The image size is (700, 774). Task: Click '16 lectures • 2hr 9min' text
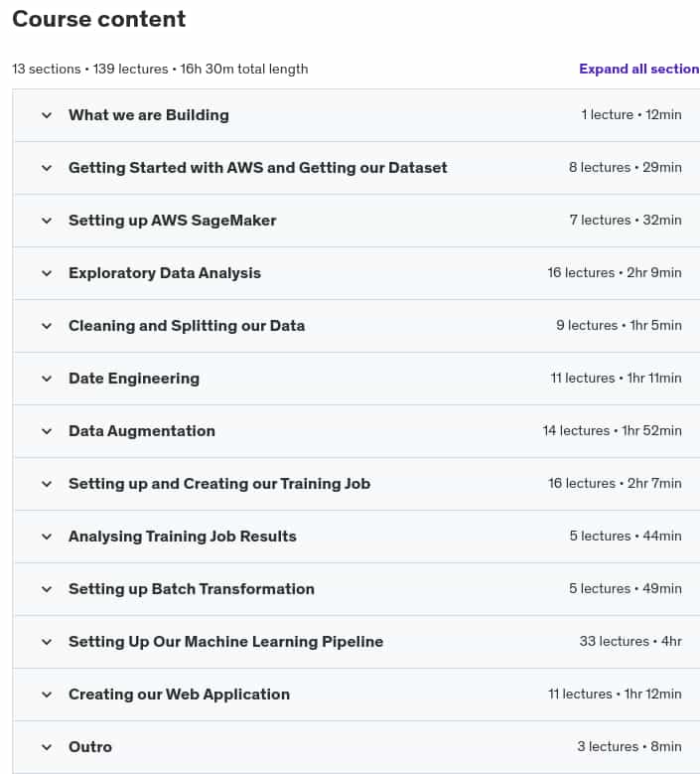(x=615, y=272)
